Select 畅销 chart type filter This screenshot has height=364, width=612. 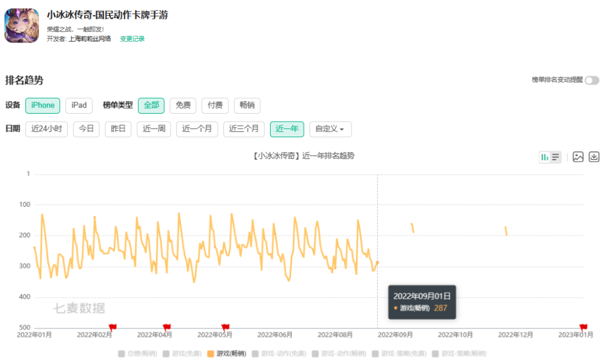click(247, 106)
